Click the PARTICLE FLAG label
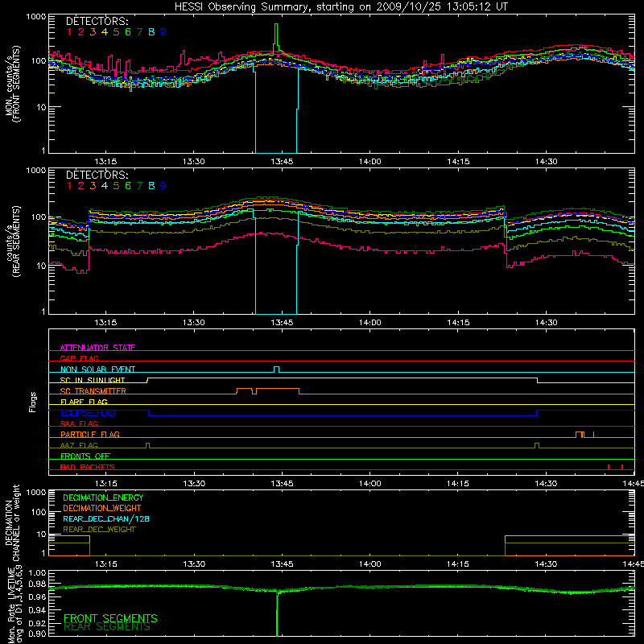The image size is (644, 644). pos(90,435)
